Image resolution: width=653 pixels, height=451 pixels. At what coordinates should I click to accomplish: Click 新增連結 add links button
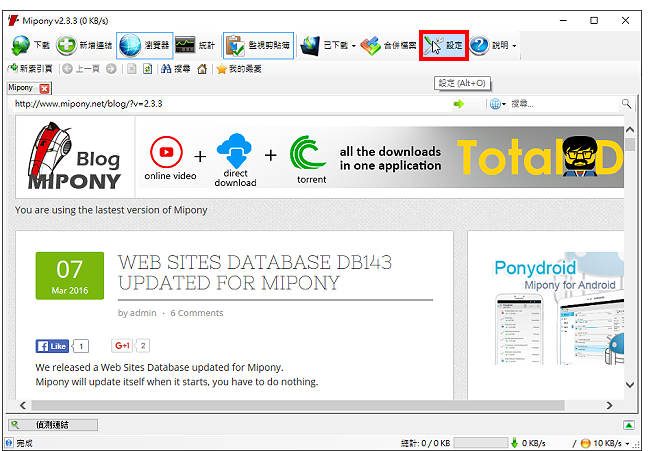point(85,45)
